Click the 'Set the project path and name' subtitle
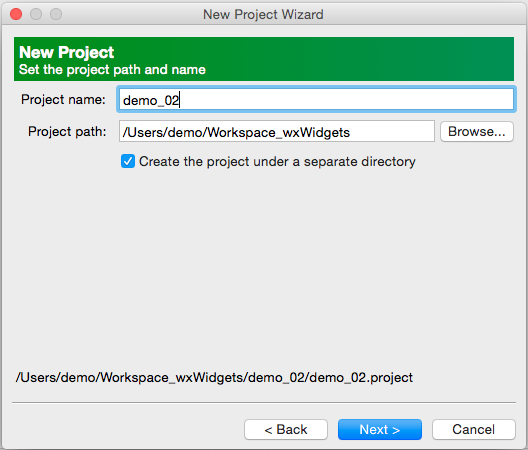The width and height of the screenshot is (528, 450). pyautogui.click(x=112, y=70)
